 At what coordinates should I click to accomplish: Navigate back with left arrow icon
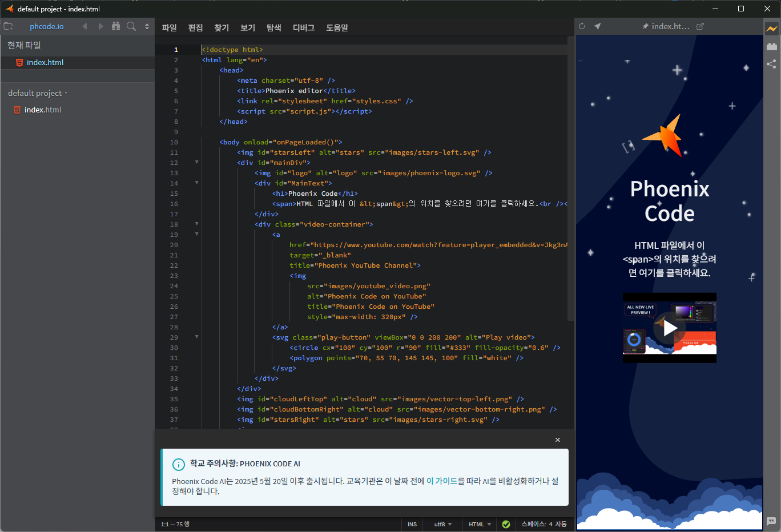point(85,26)
